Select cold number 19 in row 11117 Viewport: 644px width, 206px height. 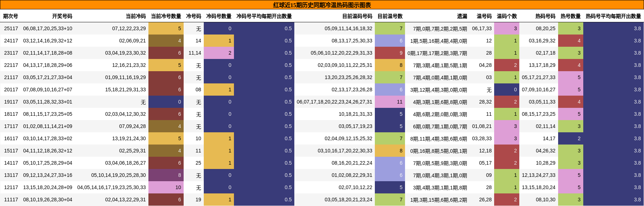coord(198,200)
